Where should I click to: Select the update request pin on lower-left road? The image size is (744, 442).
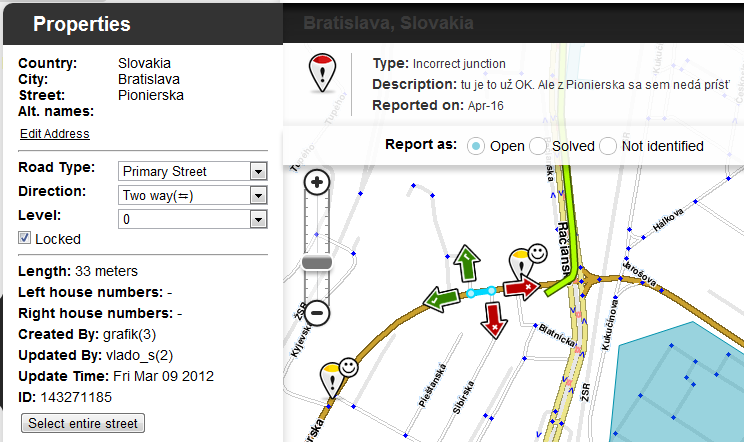[333, 379]
